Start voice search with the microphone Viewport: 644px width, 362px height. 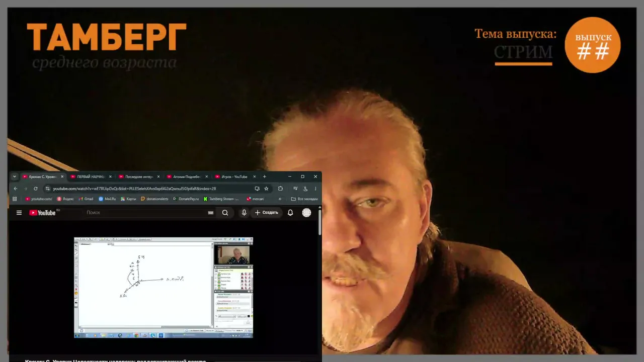point(244,213)
